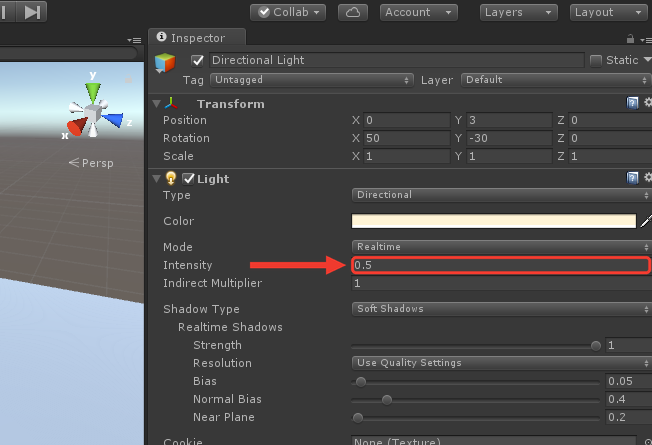Screen dimensions: 652x445
Task: Click the Indirect Multiplier field
Action: click(502, 283)
